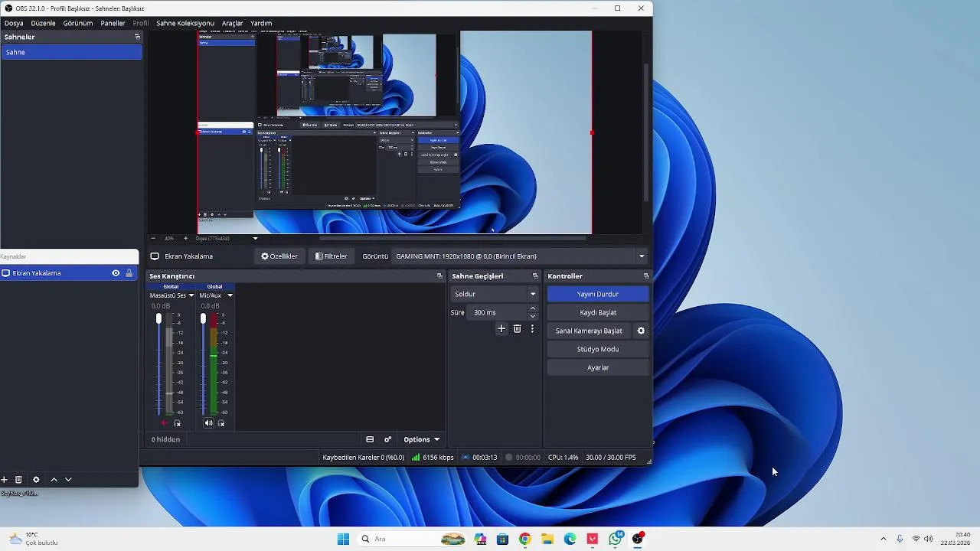Switch audio mixer layout icon

point(370,439)
